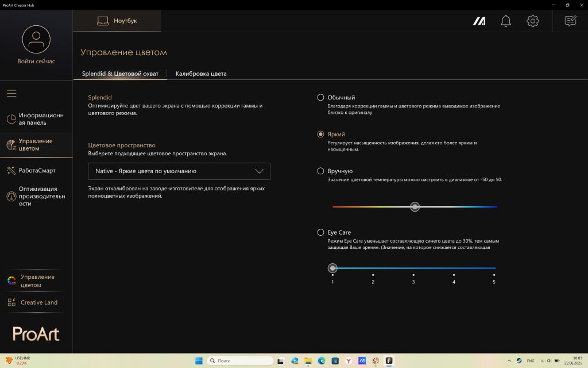Viewport: 588px width, 368px height.
Task: Launch Microsoft Edge from taskbar
Action: (x=322, y=361)
